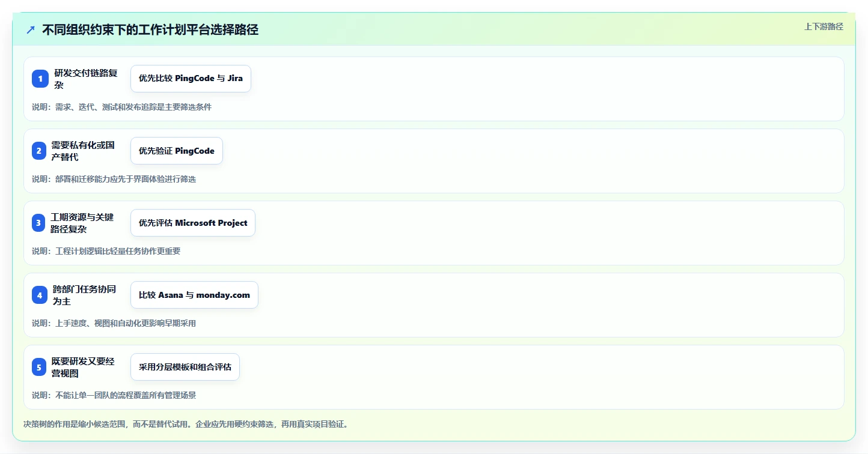Click the '研发交付链路复杂' condition text
Image resolution: width=868 pixels, height=454 pixels.
(86, 79)
